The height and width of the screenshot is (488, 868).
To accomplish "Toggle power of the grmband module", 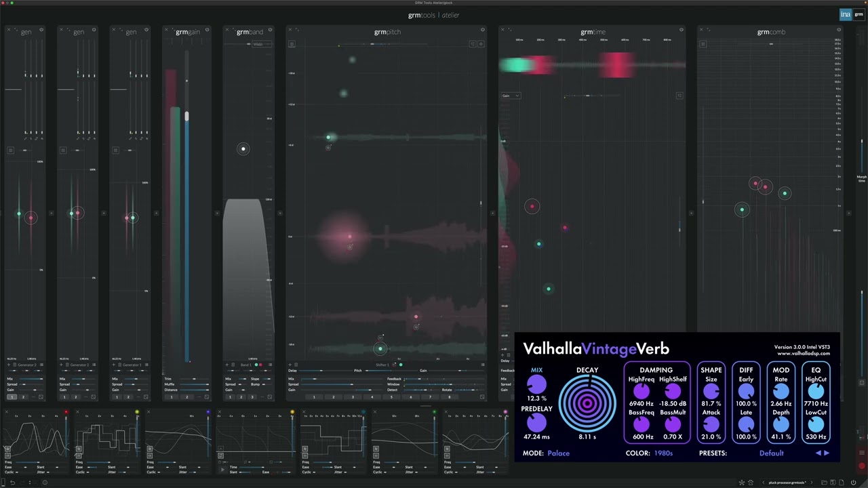I will point(270,30).
